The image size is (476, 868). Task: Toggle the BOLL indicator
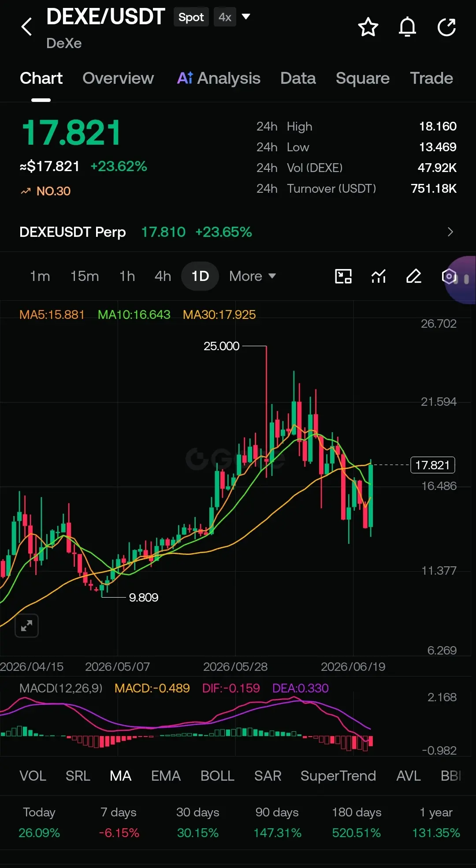[217, 776]
